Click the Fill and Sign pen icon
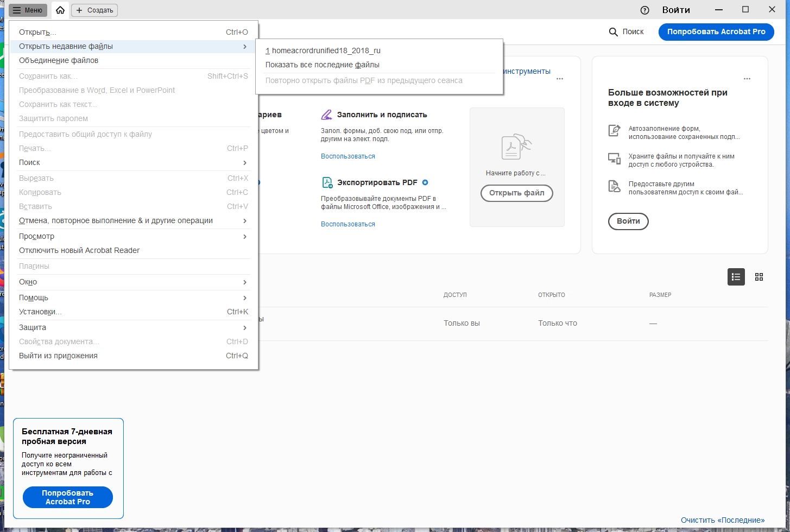Screen dimensions: 790x532 coord(326,115)
